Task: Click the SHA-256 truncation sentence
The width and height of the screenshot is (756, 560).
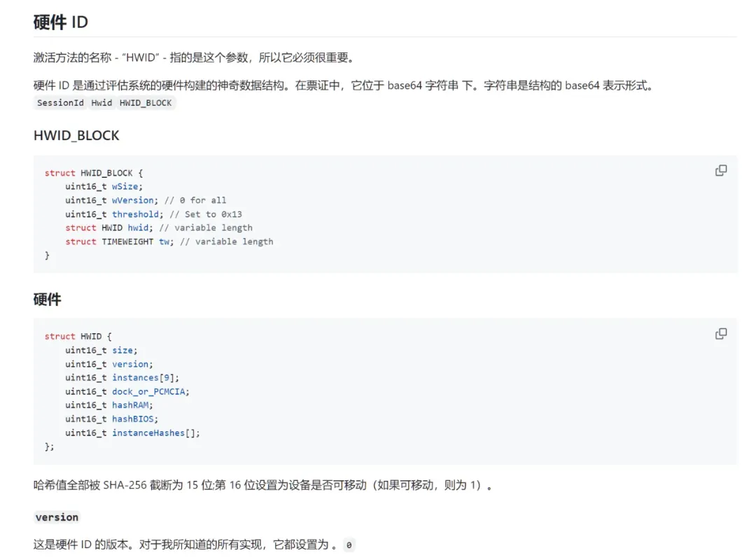Action: tap(262, 485)
